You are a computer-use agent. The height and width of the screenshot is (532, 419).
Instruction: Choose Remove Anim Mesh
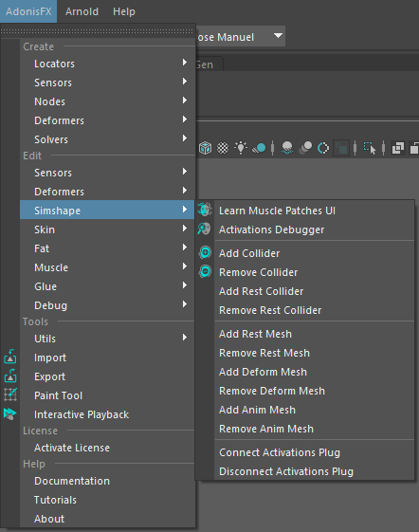point(305,430)
